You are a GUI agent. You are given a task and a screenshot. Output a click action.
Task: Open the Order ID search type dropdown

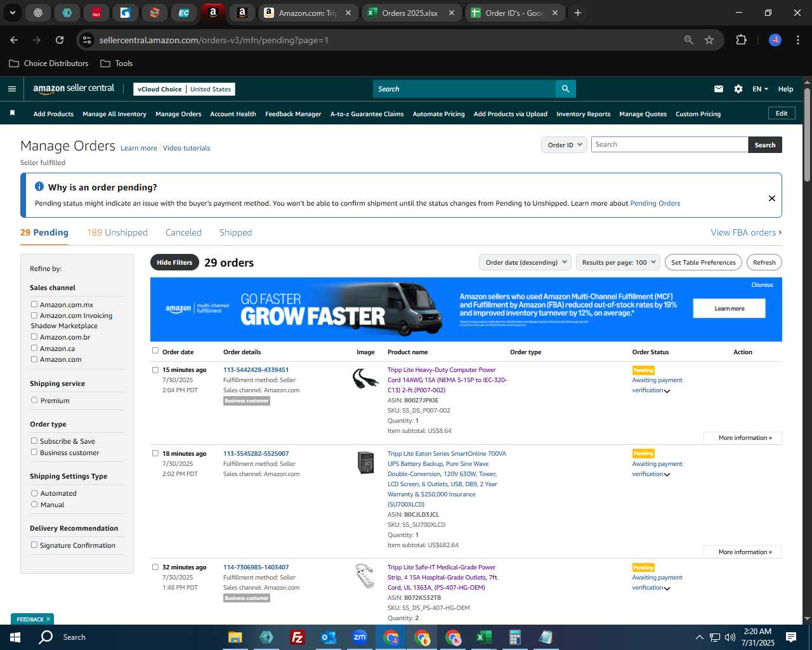(x=564, y=145)
